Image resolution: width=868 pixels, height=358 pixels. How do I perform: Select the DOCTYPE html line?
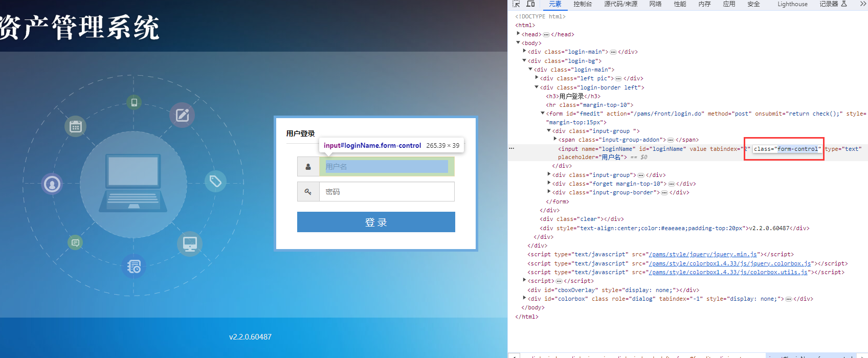point(540,16)
